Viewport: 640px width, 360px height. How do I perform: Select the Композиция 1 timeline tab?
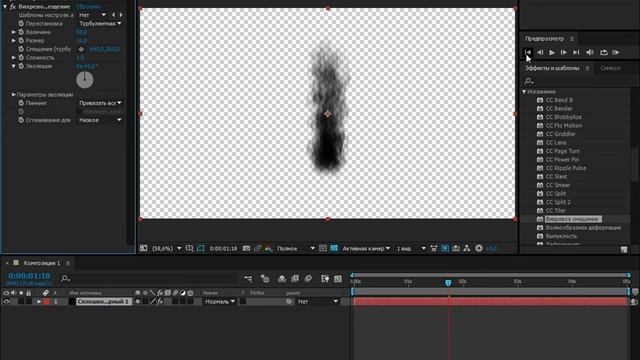[x=42, y=263]
